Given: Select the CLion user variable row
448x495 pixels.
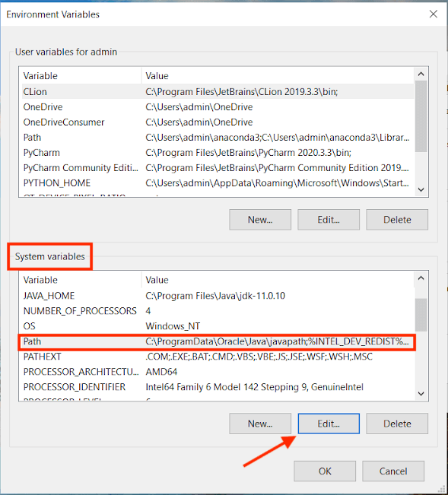Looking at the screenshot, I should point(218,91).
